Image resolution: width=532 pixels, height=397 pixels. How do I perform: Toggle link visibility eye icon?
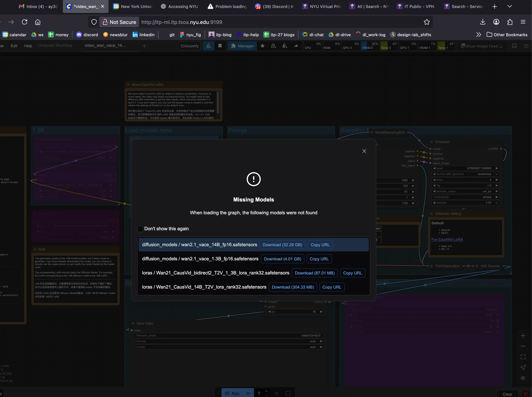point(523,378)
